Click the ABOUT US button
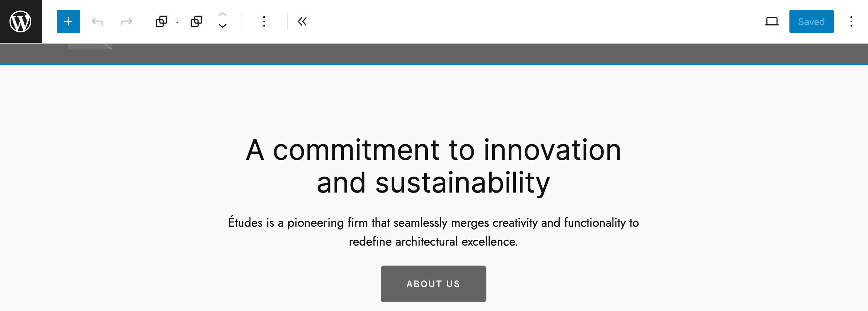 pos(433,284)
